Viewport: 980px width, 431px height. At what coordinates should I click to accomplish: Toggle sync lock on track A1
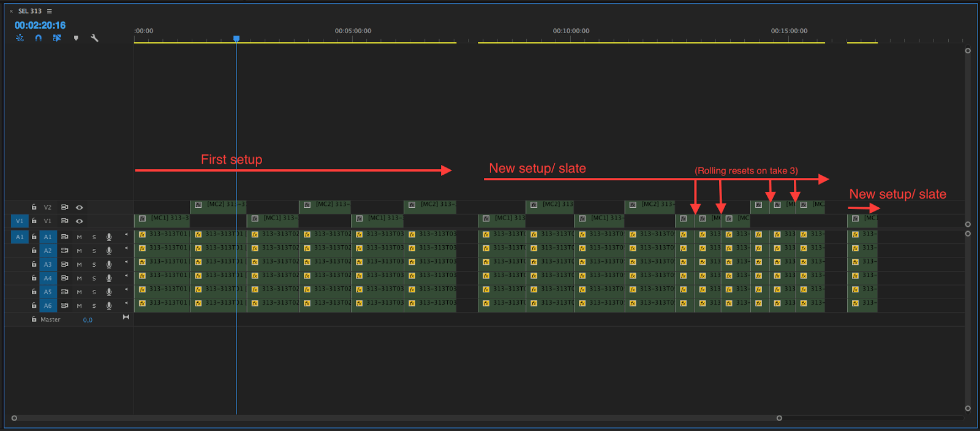(x=64, y=237)
